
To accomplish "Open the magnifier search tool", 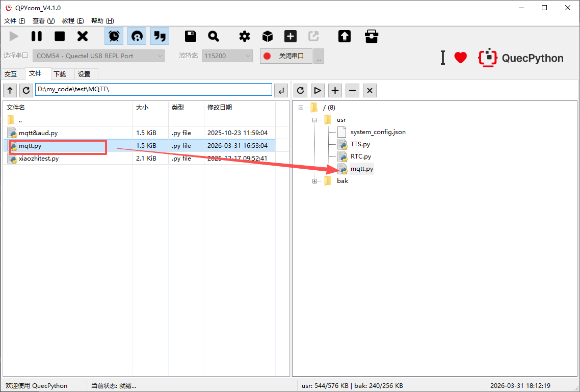I will (214, 36).
